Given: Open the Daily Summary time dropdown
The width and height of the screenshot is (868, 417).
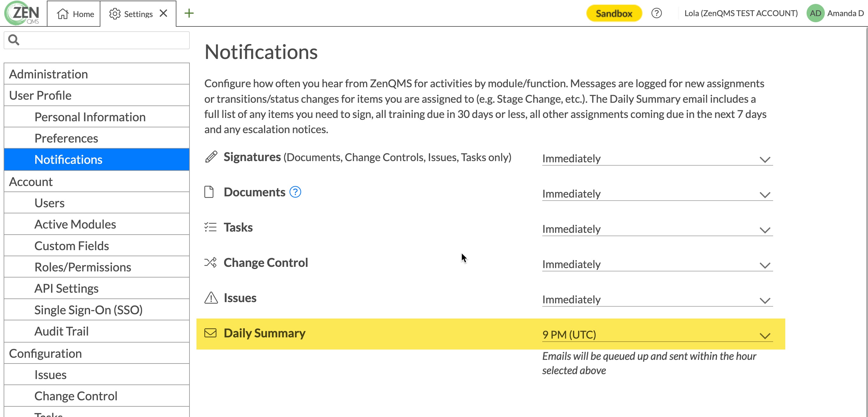Looking at the screenshot, I should (657, 335).
